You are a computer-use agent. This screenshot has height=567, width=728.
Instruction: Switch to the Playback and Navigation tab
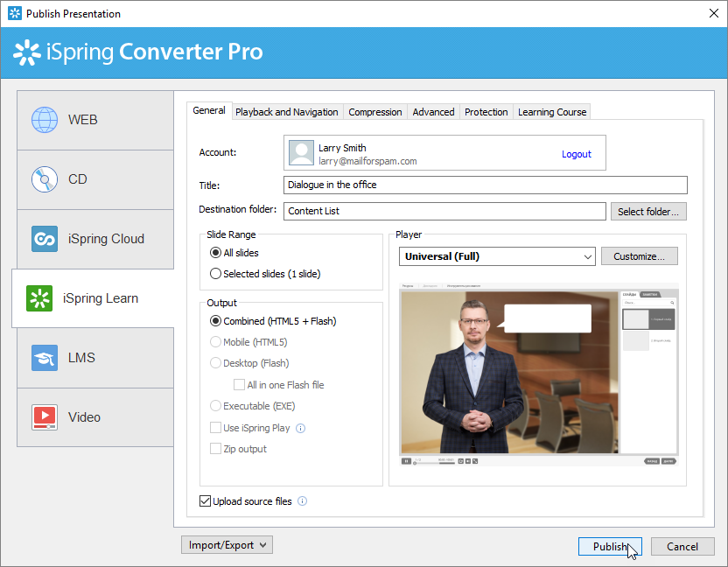[x=286, y=111]
